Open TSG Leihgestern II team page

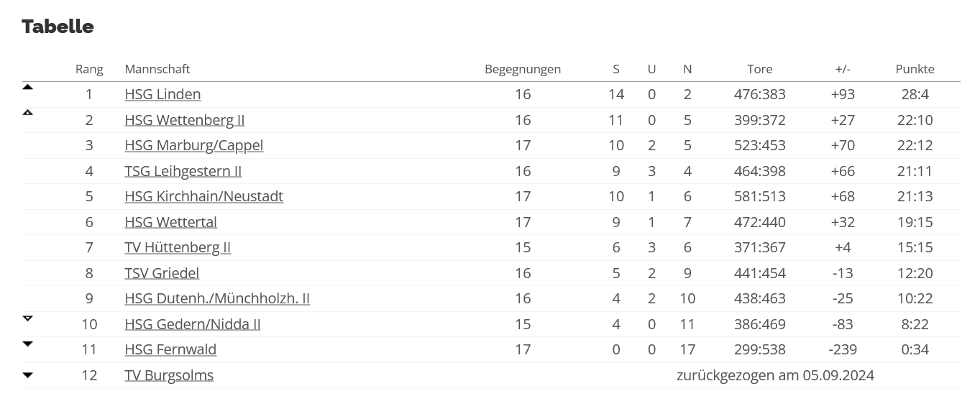[183, 171]
